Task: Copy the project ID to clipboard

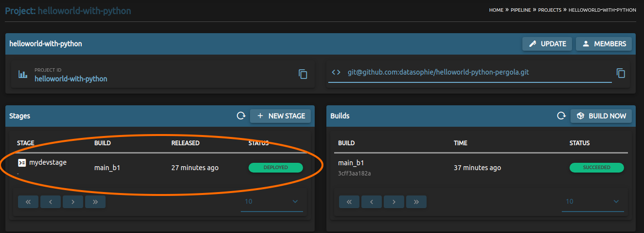Action: tap(303, 74)
